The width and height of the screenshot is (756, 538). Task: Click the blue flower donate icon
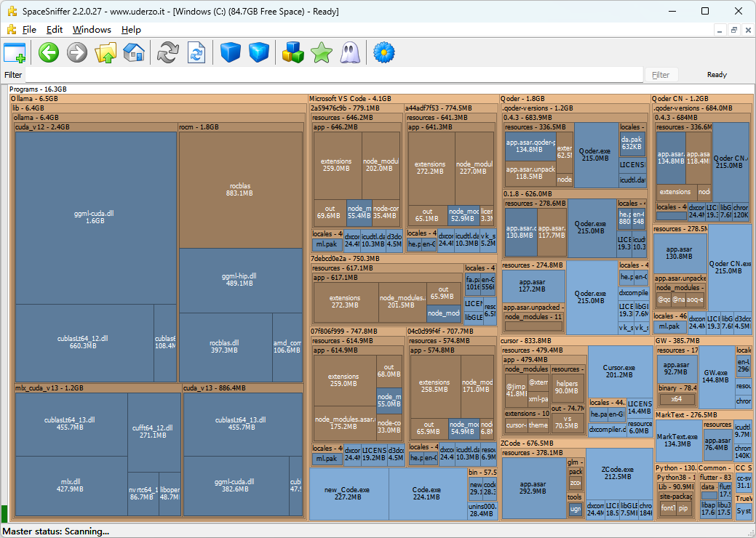(x=384, y=52)
